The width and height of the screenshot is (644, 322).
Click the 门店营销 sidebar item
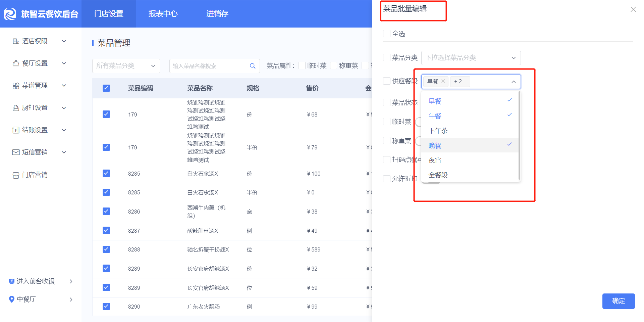35,175
